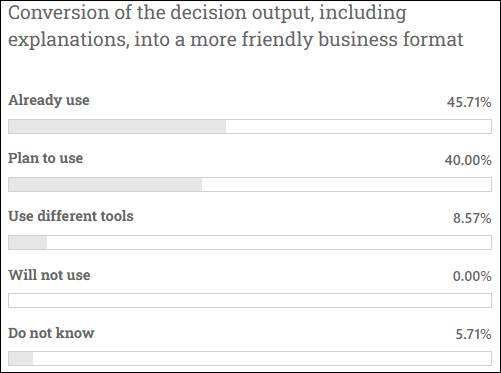Click unfilled area of Do not know bar
The width and height of the screenshot is (501, 373).
tap(262, 358)
